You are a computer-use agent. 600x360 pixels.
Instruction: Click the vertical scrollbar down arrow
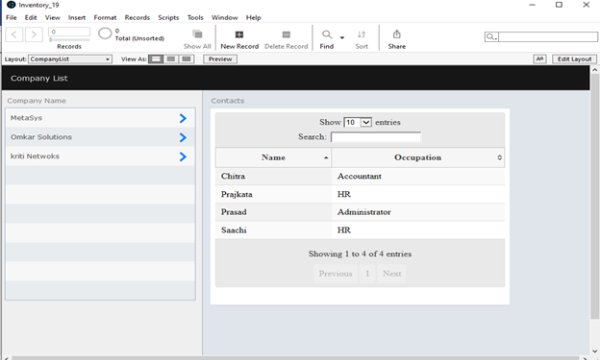(x=594, y=351)
